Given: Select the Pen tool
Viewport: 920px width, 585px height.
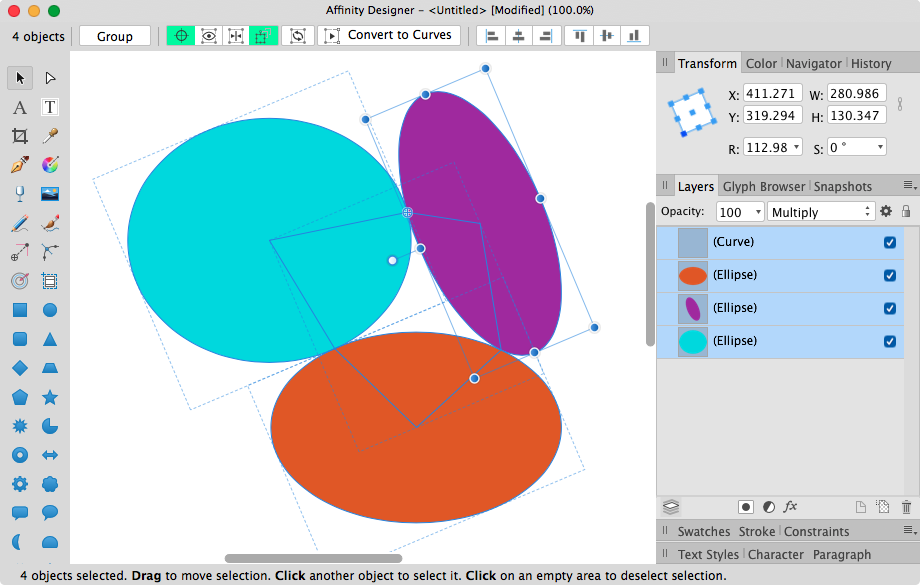Looking at the screenshot, I should tap(20, 165).
